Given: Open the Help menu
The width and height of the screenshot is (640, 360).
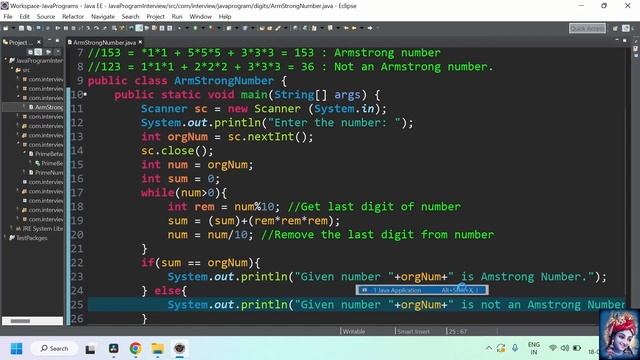Looking at the screenshot, I should pyautogui.click(x=225, y=17).
